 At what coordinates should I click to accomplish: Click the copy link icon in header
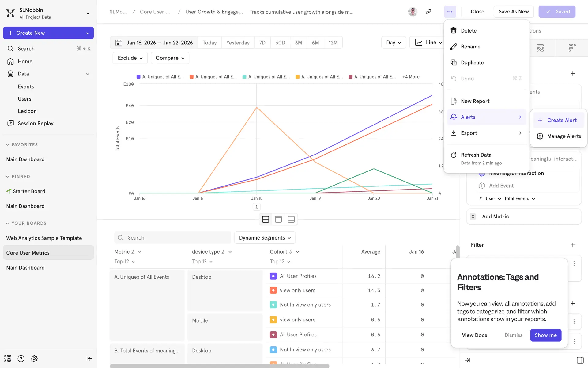tap(428, 12)
